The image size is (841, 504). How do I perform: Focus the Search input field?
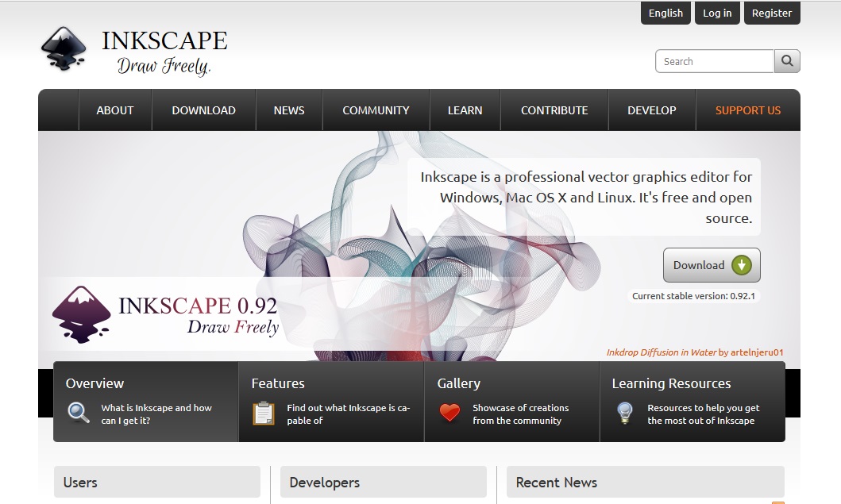[x=715, y=61]
